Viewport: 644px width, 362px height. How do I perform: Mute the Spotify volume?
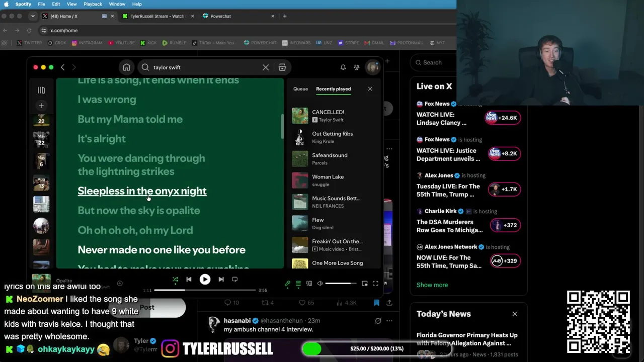coord(320,284)
